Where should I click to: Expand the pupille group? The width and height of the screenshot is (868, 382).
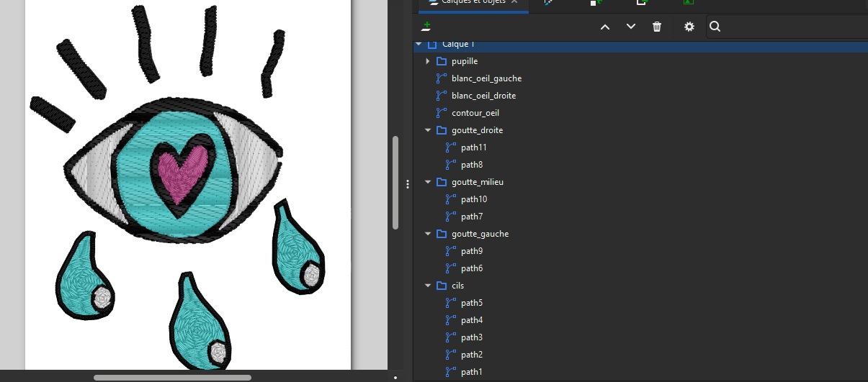(428, 61)
